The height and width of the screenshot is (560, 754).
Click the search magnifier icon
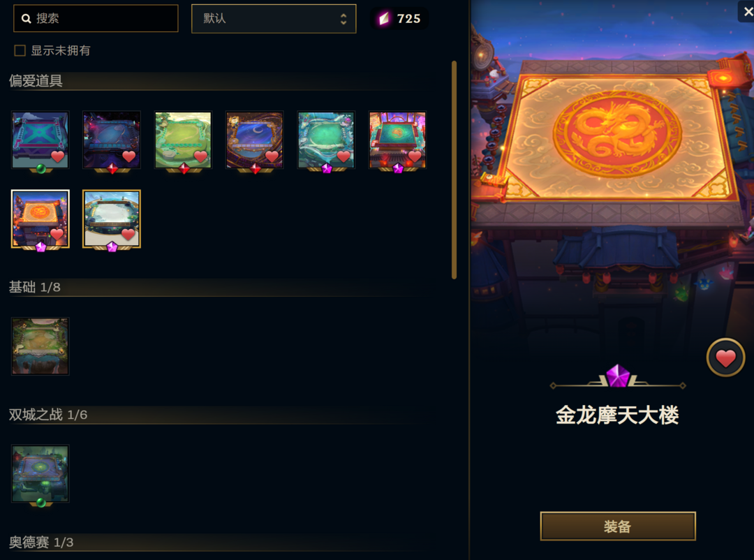[x=27, y=19]
